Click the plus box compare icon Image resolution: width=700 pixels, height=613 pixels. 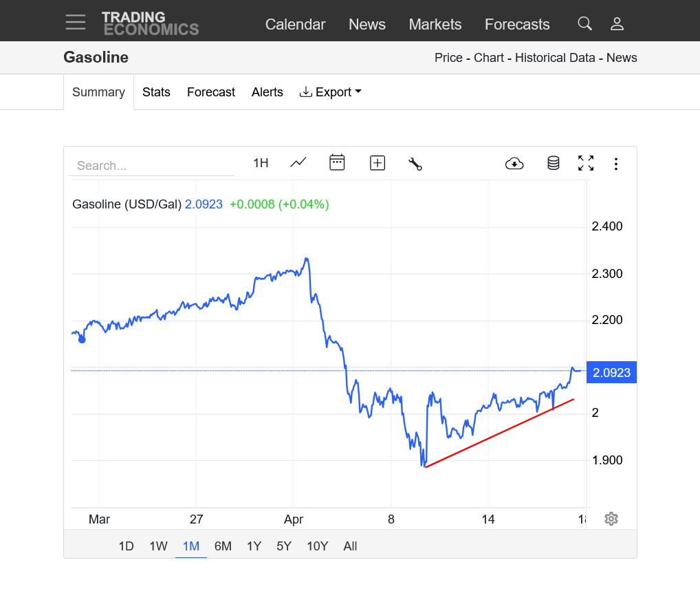tap(377, 163)
